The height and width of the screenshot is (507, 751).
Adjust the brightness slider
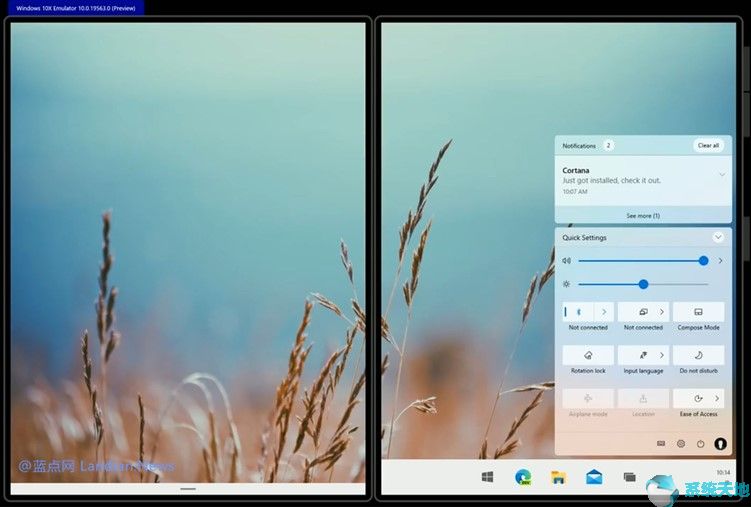[x=643, y=284]
